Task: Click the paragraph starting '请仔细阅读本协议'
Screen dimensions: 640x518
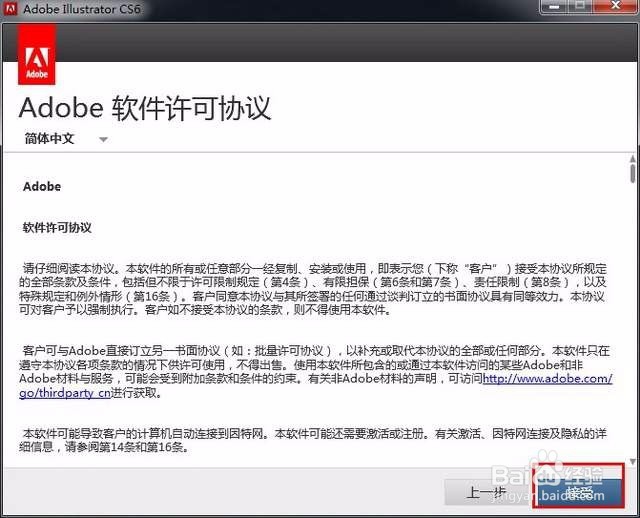Action: pos(313,289)
